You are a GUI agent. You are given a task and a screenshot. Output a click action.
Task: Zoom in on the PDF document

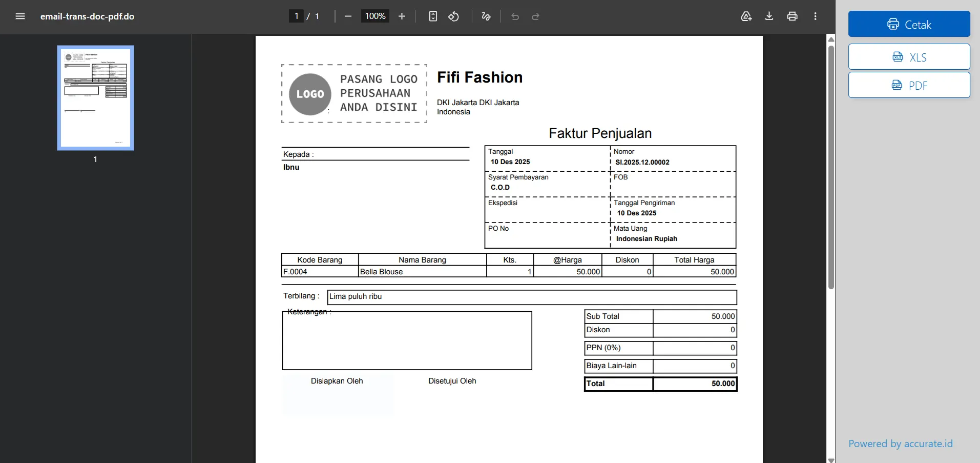(402, 16)
